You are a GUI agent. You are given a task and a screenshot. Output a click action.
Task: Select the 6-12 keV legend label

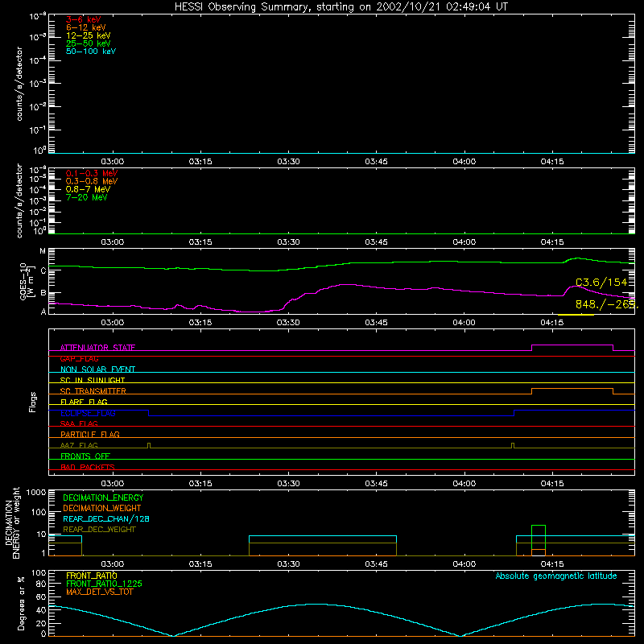[x=86, y=27]
